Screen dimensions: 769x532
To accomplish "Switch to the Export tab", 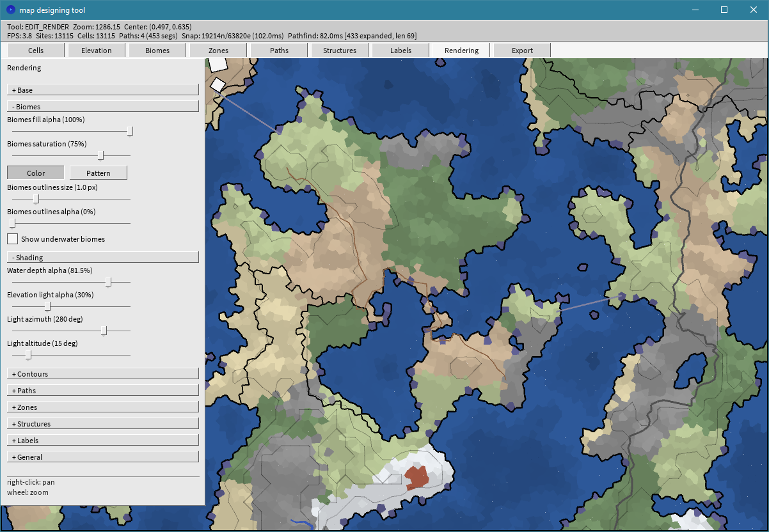I will click(x=522, y=51).
